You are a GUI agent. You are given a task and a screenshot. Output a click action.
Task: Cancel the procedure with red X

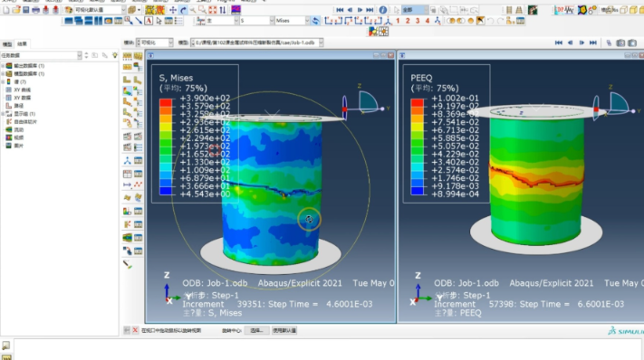[x=135, y=330]
